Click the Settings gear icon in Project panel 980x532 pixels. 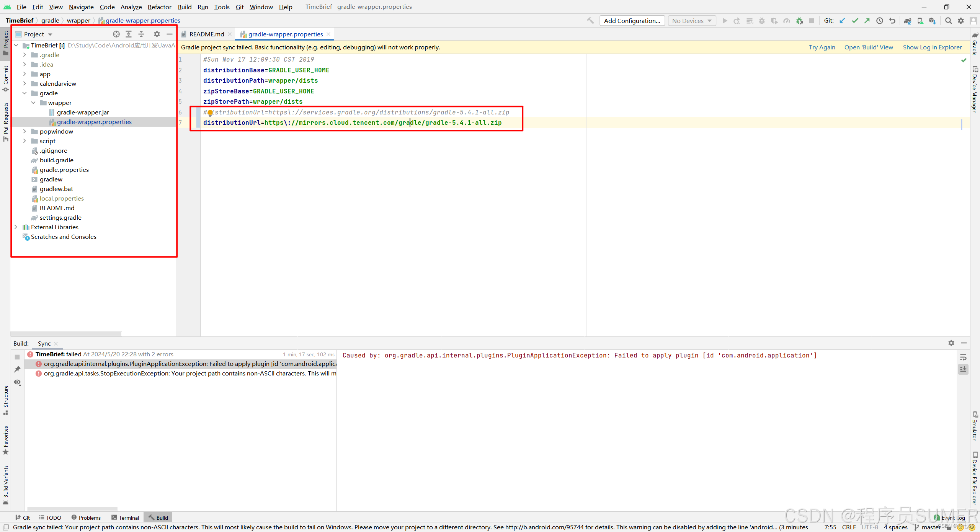(155, 34)
